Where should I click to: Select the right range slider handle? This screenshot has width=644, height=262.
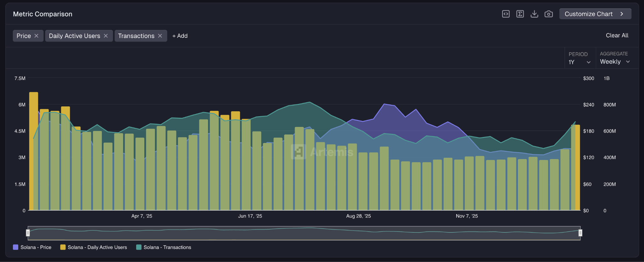point(580,233)
